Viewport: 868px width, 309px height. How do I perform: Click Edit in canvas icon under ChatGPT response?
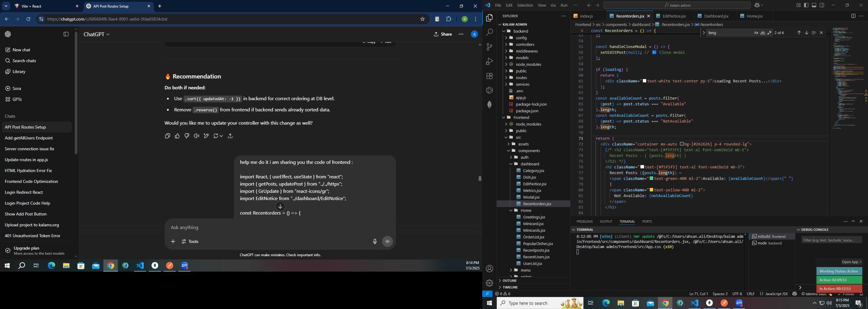pos(206,136)
